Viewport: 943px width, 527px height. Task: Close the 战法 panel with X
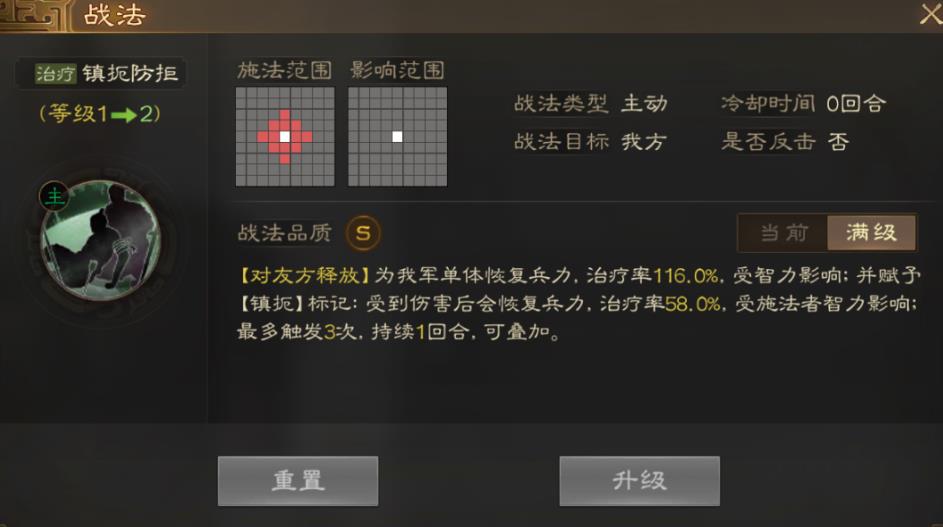(x=930, y=14)
